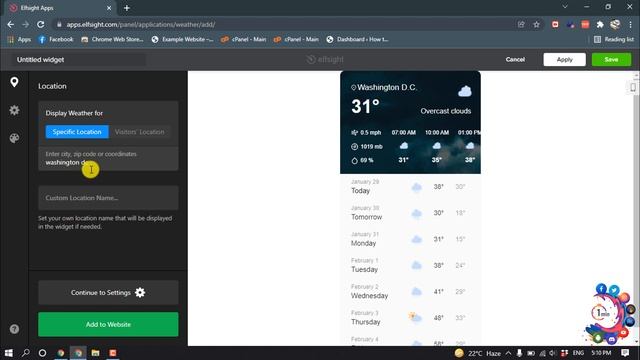
Task: Select the Specific Location option
Action: [77, 132]
